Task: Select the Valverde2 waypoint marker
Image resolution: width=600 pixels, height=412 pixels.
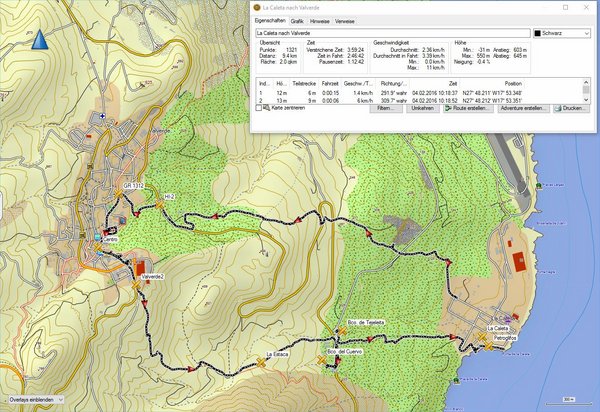Action: (x=138, y=284)
